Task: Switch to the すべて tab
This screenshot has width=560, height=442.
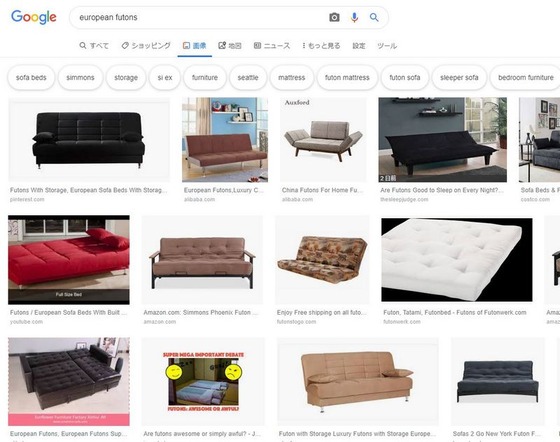Action: pyautogui.click(x=94, y=46)
